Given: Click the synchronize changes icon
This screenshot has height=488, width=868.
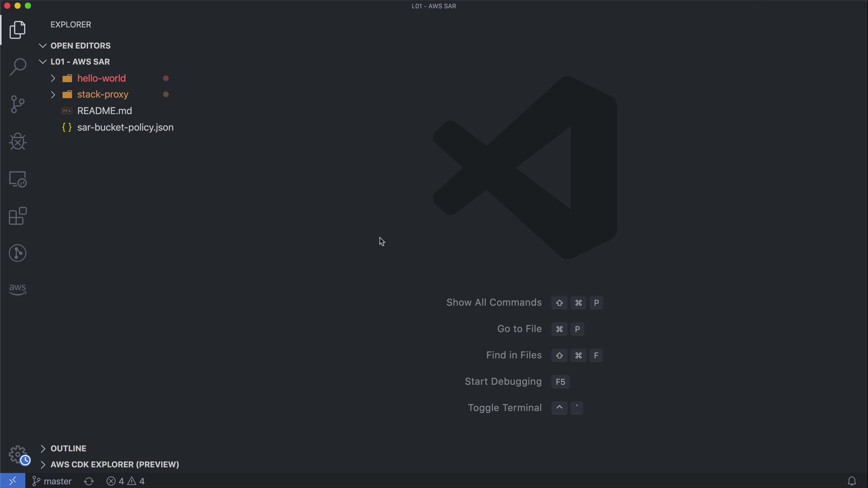Looking at the screenshot, I should point(89,481).
